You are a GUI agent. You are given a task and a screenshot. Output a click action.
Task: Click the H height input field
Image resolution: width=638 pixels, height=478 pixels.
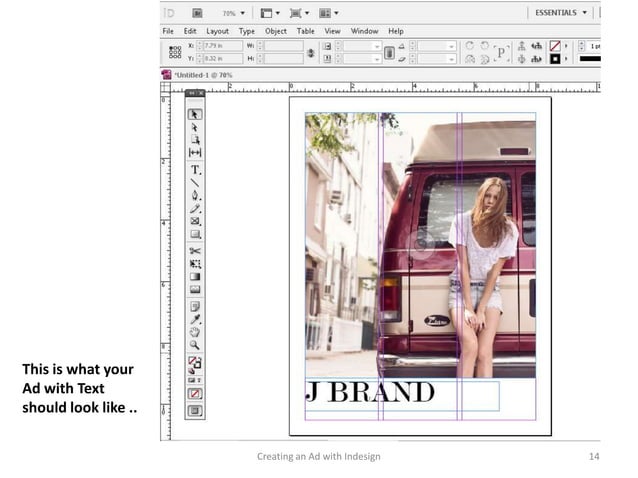pos(283,59)
